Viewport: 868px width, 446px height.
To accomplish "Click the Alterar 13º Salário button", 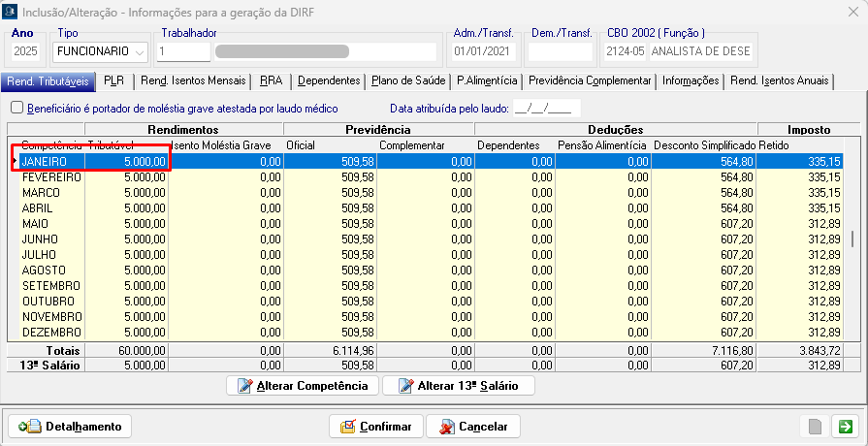I will tap(458, 386).
